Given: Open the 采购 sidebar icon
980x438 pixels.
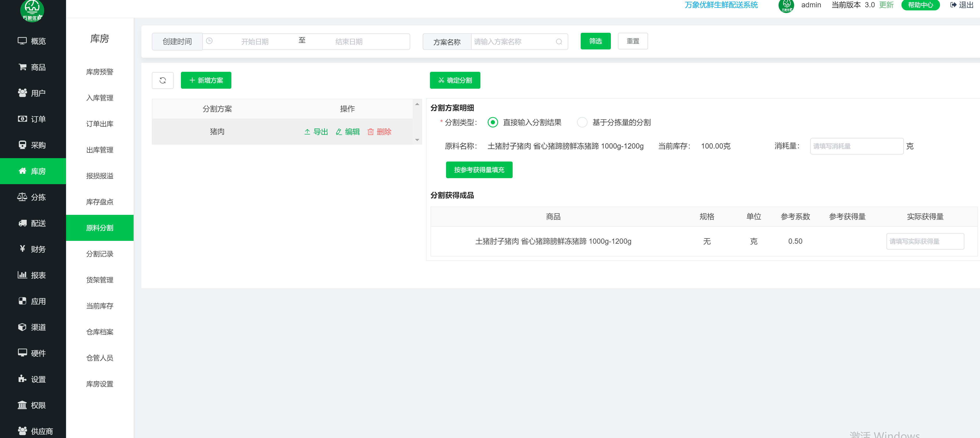Looking at the screenshot, I should [22, 145].
